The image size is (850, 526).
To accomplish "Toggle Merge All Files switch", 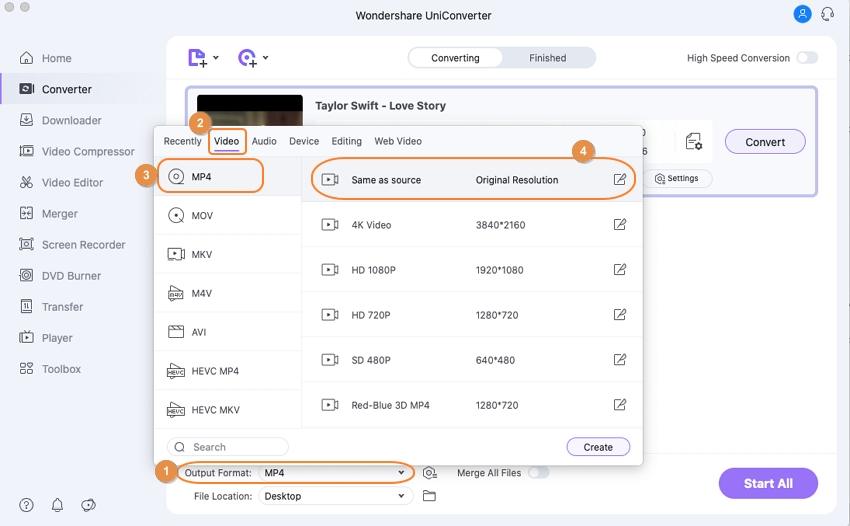I will click(x=538, y=472).
